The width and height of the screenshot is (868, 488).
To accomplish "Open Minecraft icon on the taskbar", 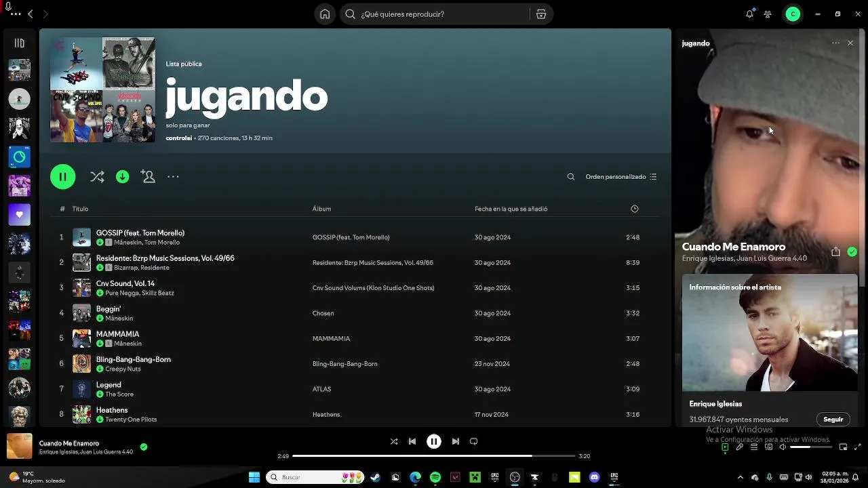I will pos(475,477).
